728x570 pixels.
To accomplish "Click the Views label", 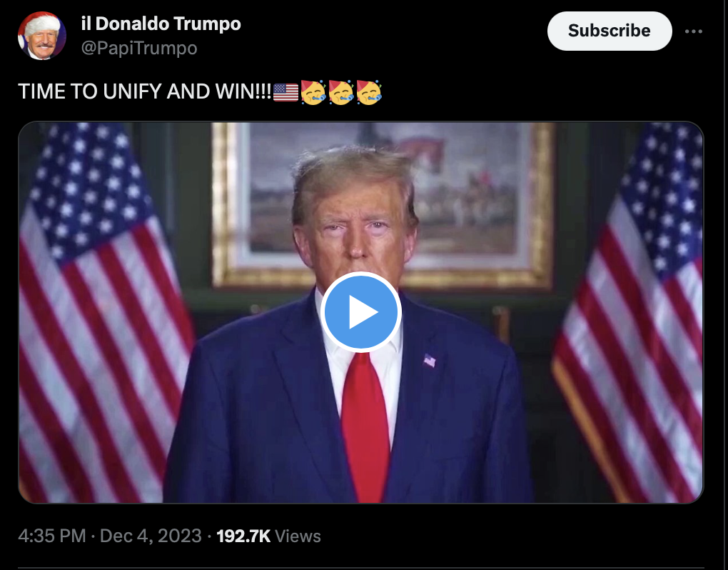I will [298, 536].
